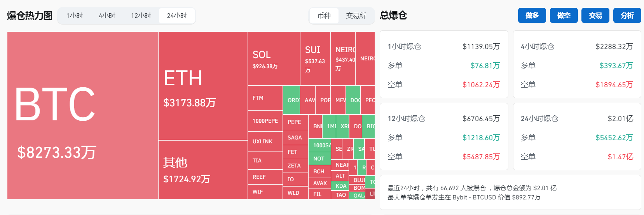Click the BTC tile in the heatmap
The width and height of the screenshot is (644, 215).
point(82,115)
